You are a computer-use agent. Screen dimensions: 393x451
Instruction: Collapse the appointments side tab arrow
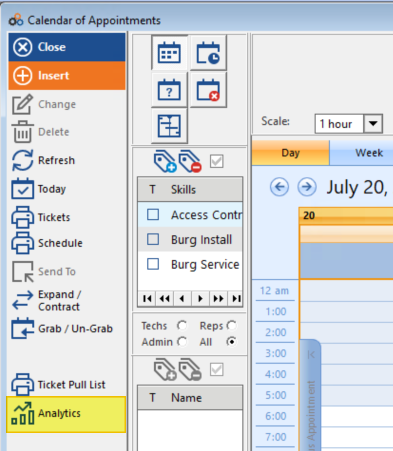click(311, 354)
